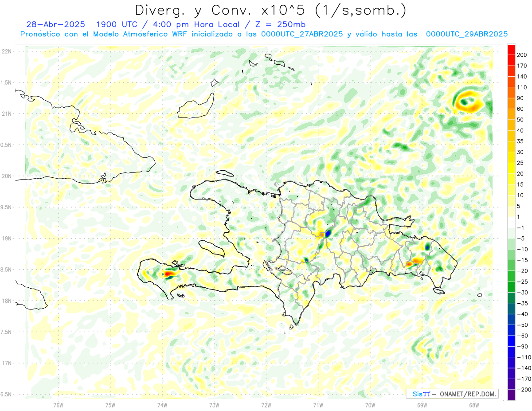Viewport: 532px width, 411px height.
Task: Click the '8.5N' axis label
Action: [x=6, y=270]
